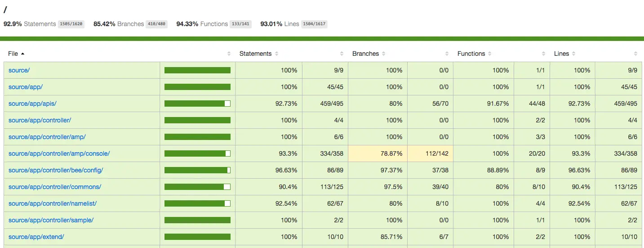Screen dimensions: 644x248
Task: Click sort arrows after Statements count column
Action: [x=342, y=54]
